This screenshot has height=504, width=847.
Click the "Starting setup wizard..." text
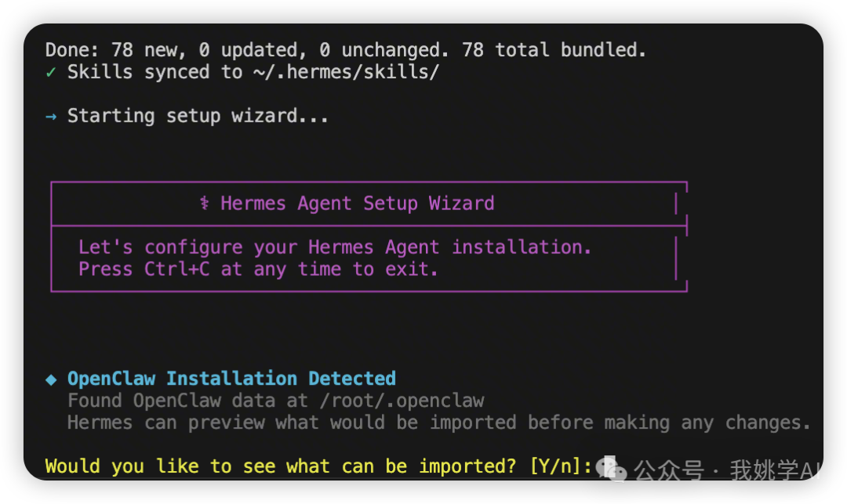(198, 116)
